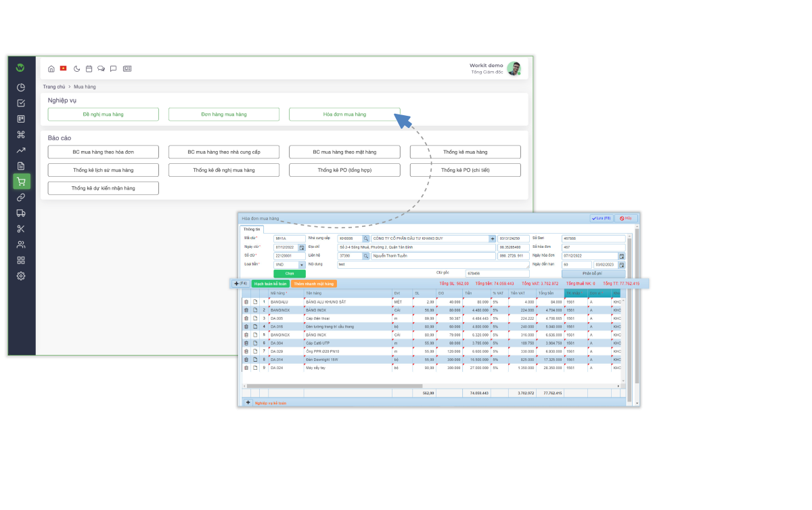The image size is (812, 510).
Task: Select the truck delivery icon in sidebar
Action: [20, 213]
